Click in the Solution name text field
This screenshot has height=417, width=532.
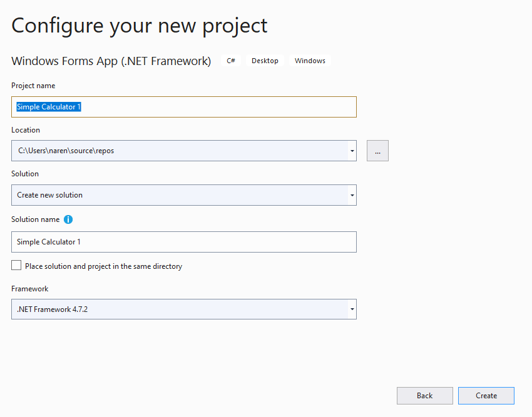pos(183,242)
